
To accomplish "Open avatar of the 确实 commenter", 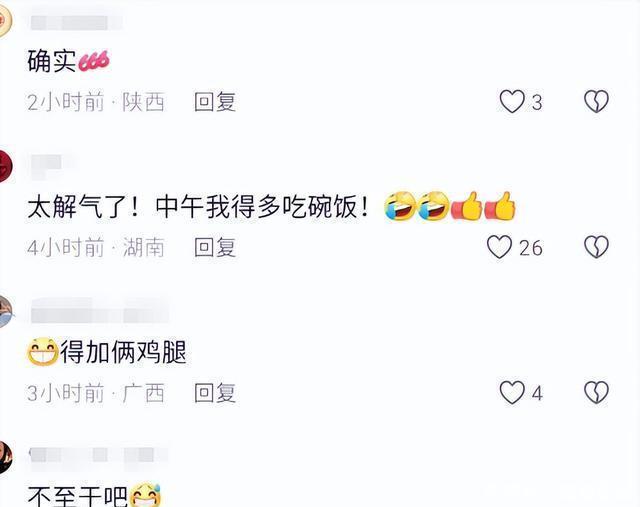I will tap(5, 20).
